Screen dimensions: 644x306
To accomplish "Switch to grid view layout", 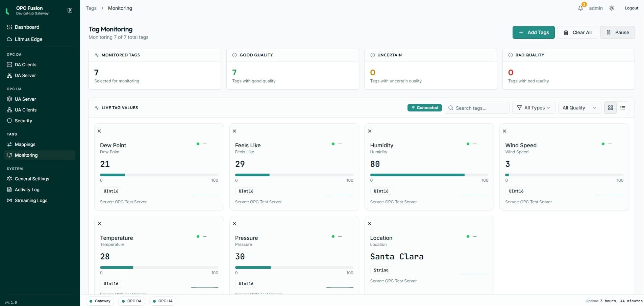I will [x=611, y=108].
